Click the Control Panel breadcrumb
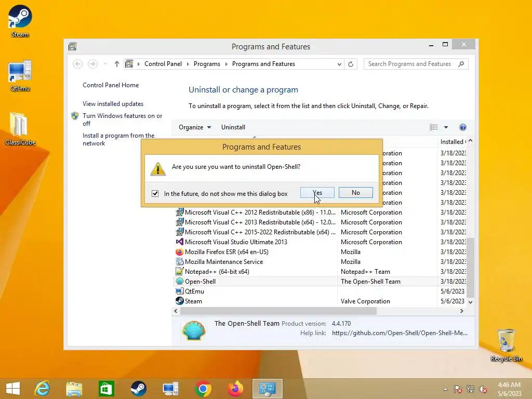Screen dimensions: 532x399 [x=163, y=64]
